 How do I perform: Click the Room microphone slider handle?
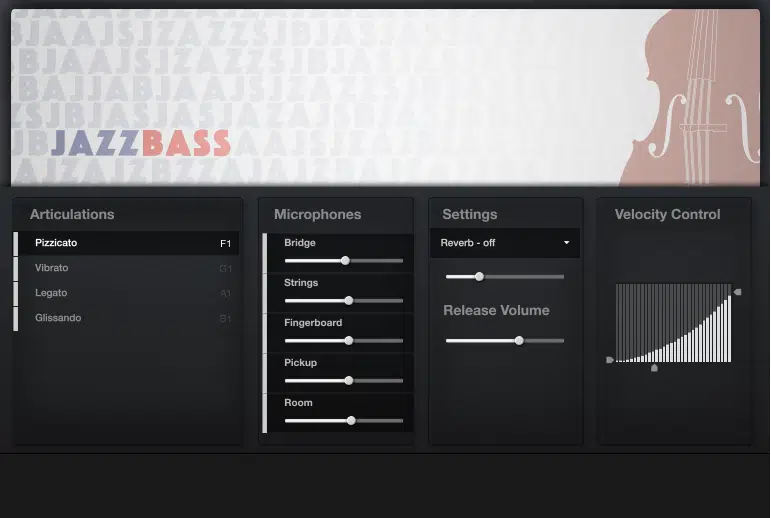pos(351,420)
